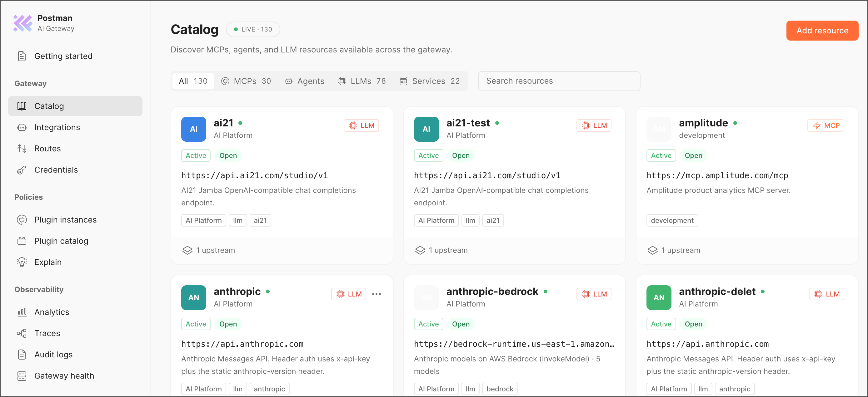Viewport: 868px width, 397px height.
Task: Click the mcp.amplitude.com endpoint URL
Action: pyautogui.click(x=717, y=176)
